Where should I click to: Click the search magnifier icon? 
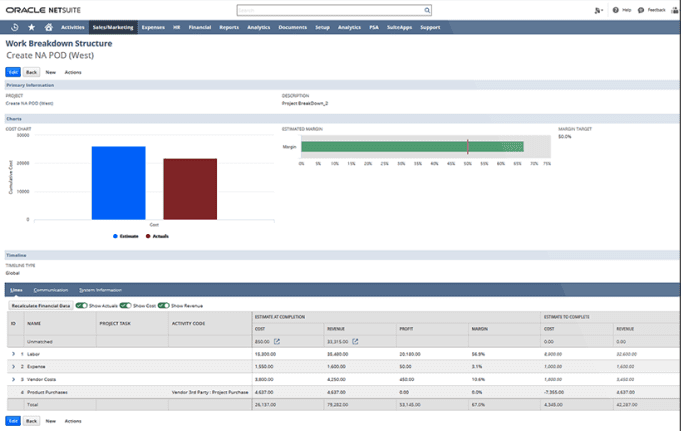428,9
